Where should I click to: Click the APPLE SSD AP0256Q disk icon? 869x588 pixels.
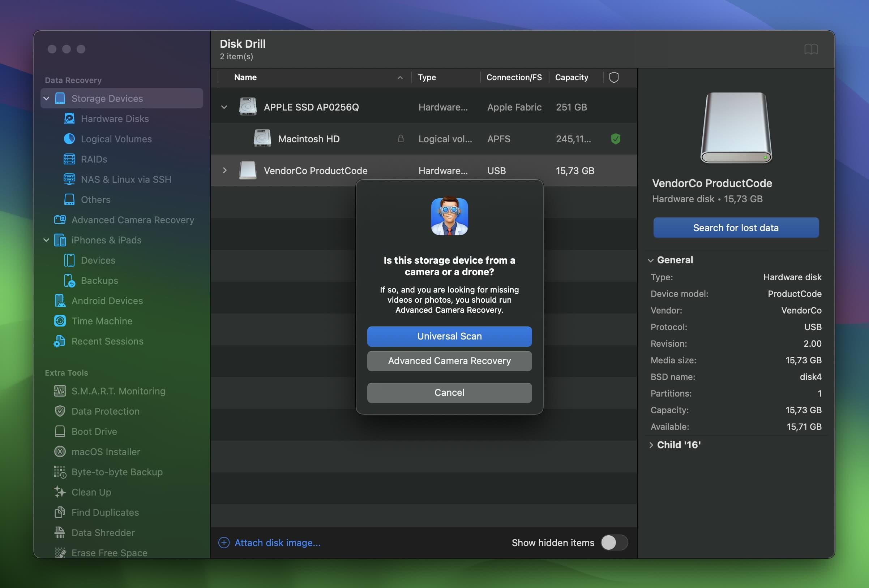click(x=248, y=107)
